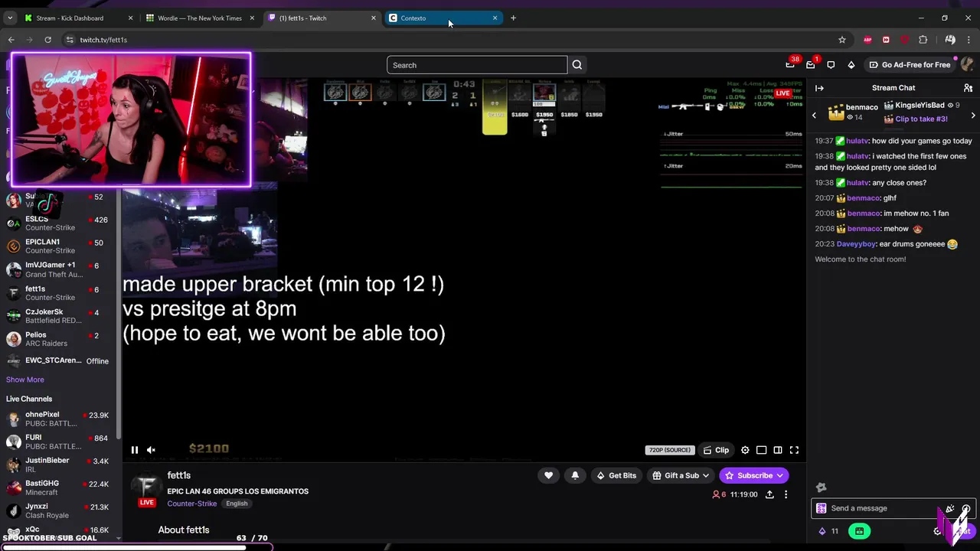The width and height of the screenshot is (980, 551).
Task: Open the EPICLAN1 channel in sidebar
Action: [60, 246]
